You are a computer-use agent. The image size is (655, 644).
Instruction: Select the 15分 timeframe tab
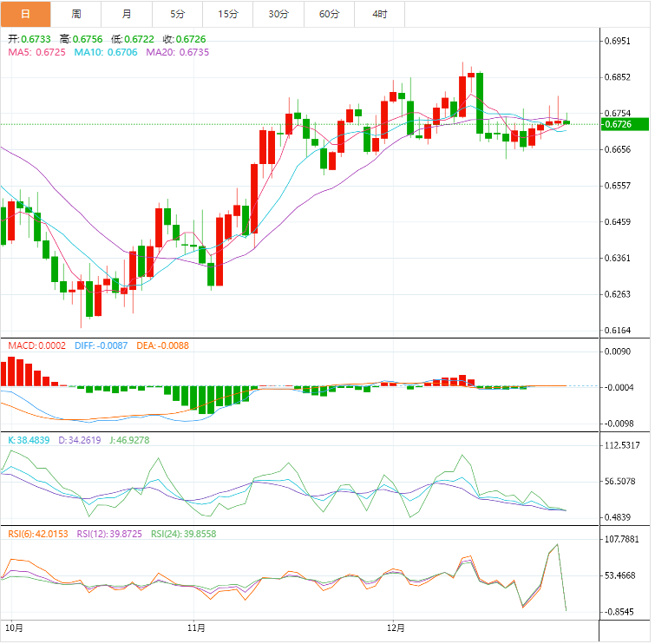tap(228, 14)
